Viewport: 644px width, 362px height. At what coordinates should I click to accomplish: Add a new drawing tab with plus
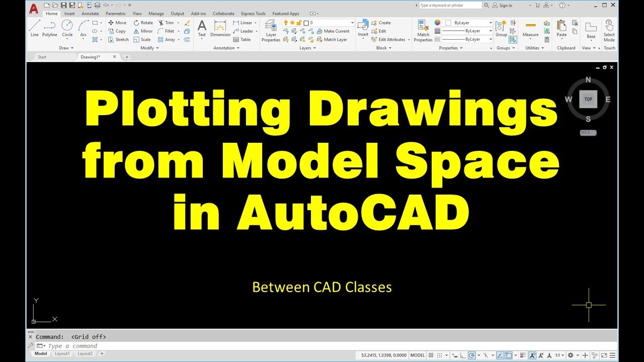pos(126,57)
